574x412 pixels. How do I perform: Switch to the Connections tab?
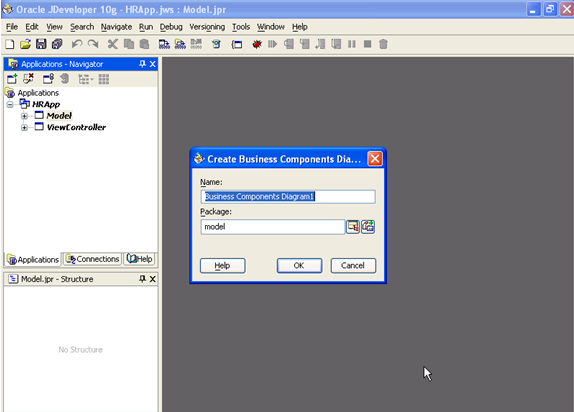[x=93, y=259]
